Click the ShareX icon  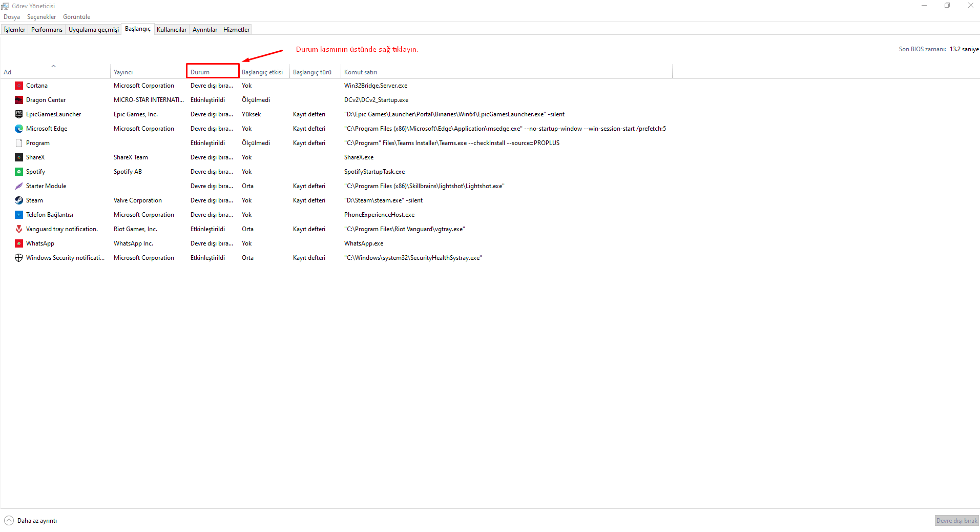(19, 157)
